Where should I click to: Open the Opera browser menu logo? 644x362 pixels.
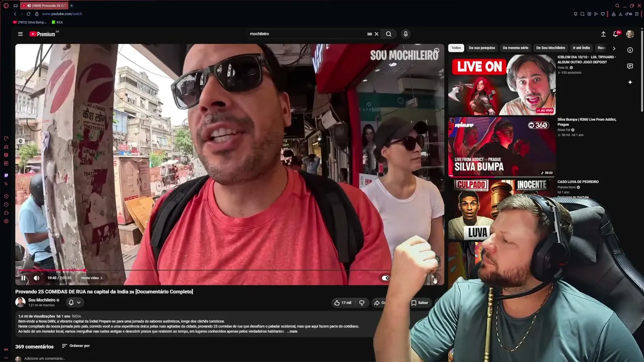pyautogui.click(x=6, y=6)
